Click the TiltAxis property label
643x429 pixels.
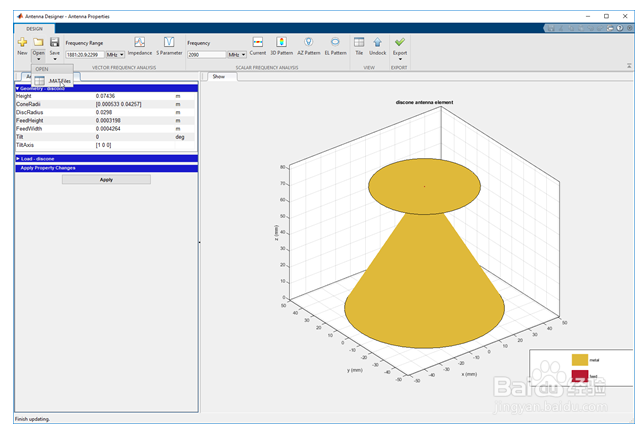point(25,145)
